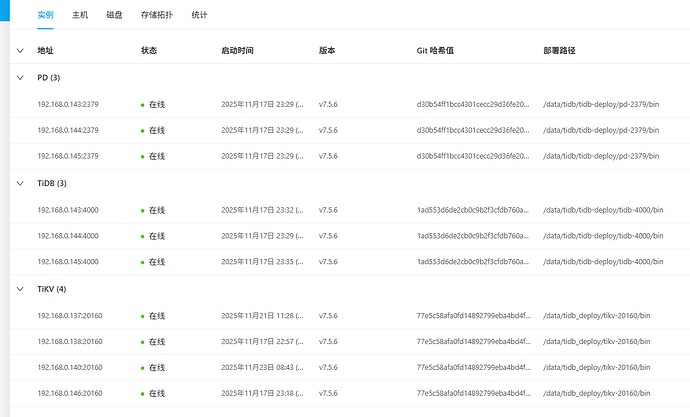Select address 192.168.0.138:20160
The image size is (690, 417).
[70, 341]
